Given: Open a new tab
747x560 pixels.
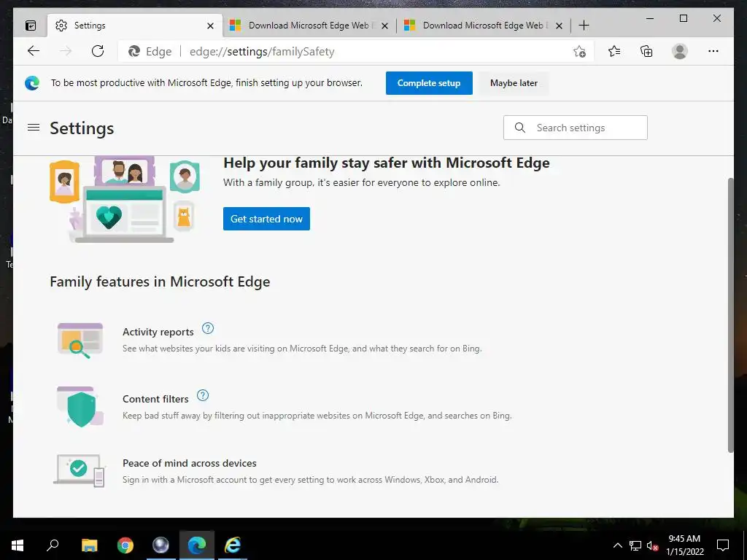Looking at the screenshot, I should (x=584, y=26).
